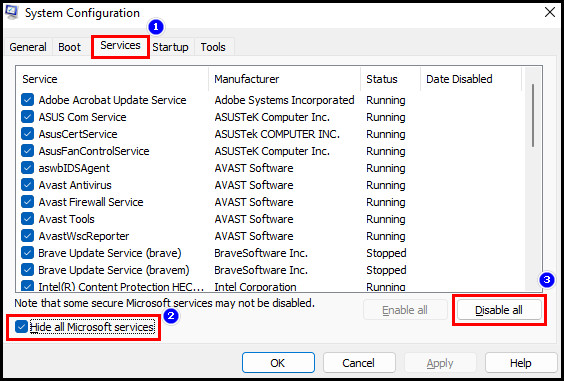Uncheck the Avast Antivirus service checkbox
The image size is (564, 381).
[x=27, y=185]
